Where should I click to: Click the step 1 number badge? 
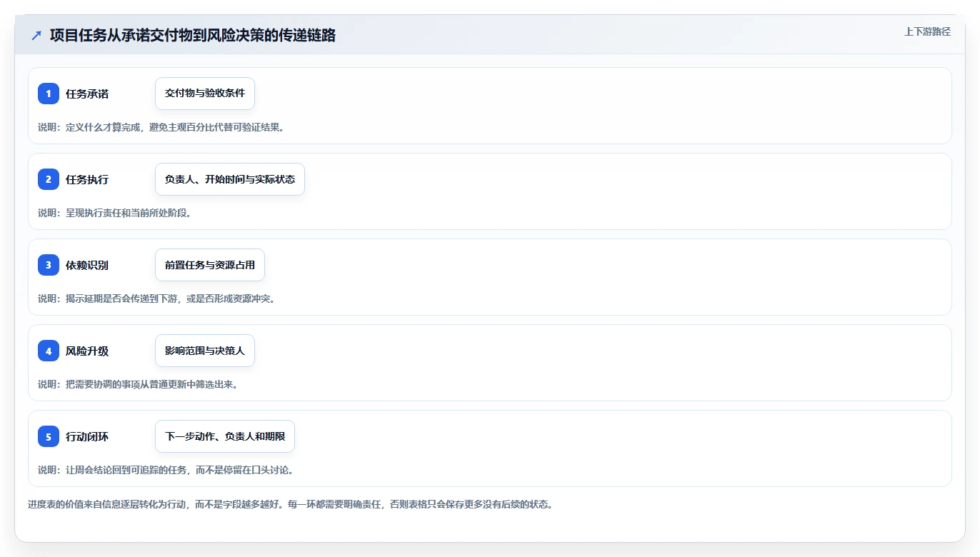[x=49, y=94]
